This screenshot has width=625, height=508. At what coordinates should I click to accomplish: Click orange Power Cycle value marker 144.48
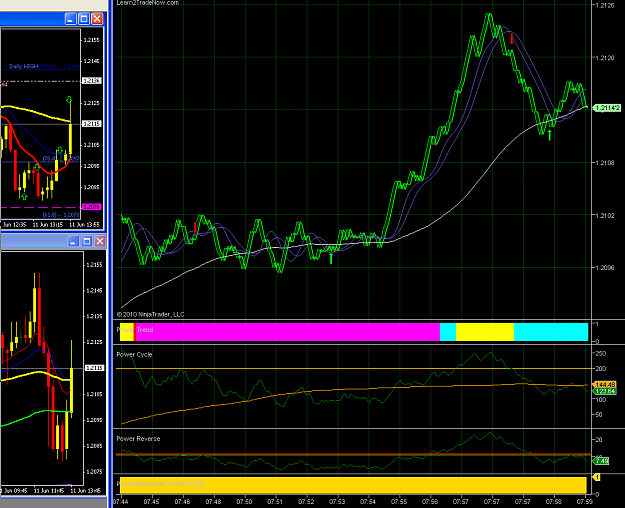coord(605,384)
